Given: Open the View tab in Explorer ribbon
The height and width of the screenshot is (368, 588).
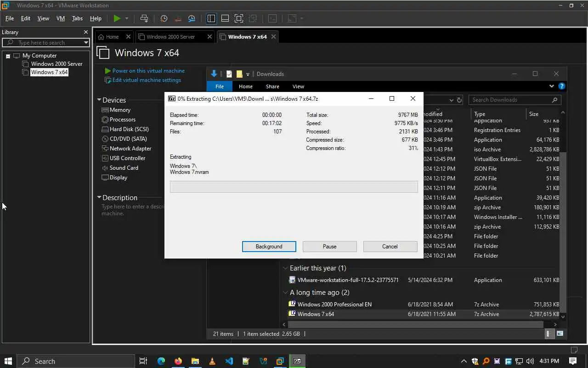Looking at the screenshot, I should click(298, 86).
